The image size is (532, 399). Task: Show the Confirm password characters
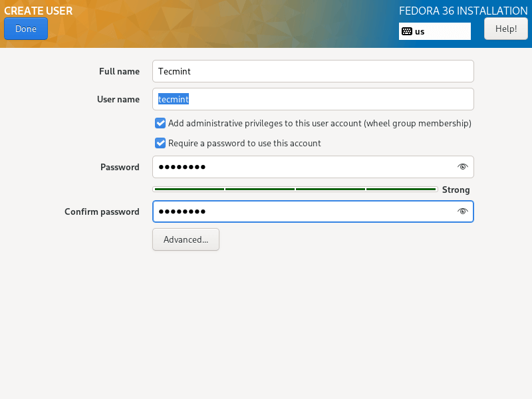[x=463, y=211]
